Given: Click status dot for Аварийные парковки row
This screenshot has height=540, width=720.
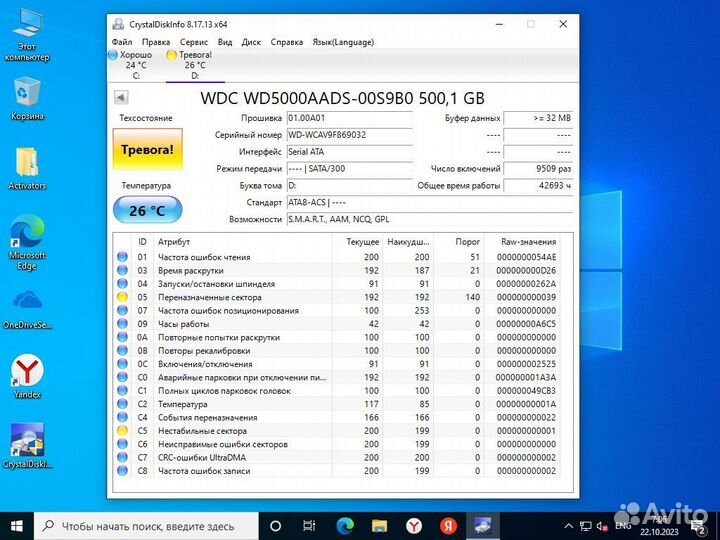Looking at the screenshot, I should pos(122,377).
